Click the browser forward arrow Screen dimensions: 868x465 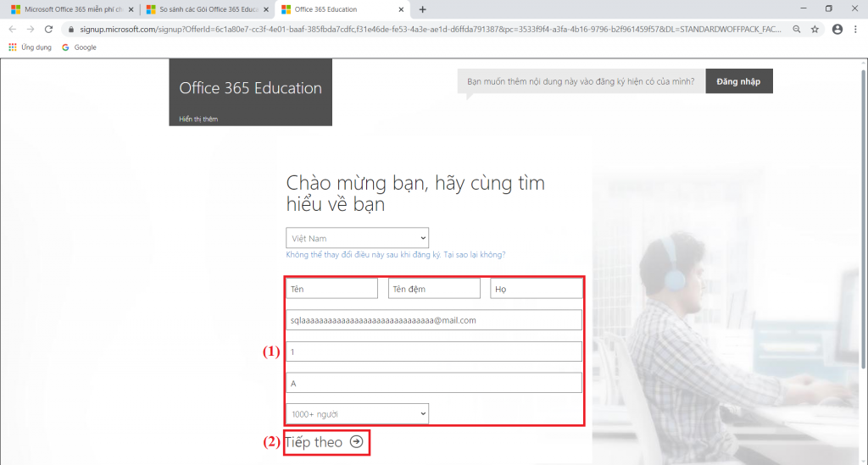pos(31,30)
